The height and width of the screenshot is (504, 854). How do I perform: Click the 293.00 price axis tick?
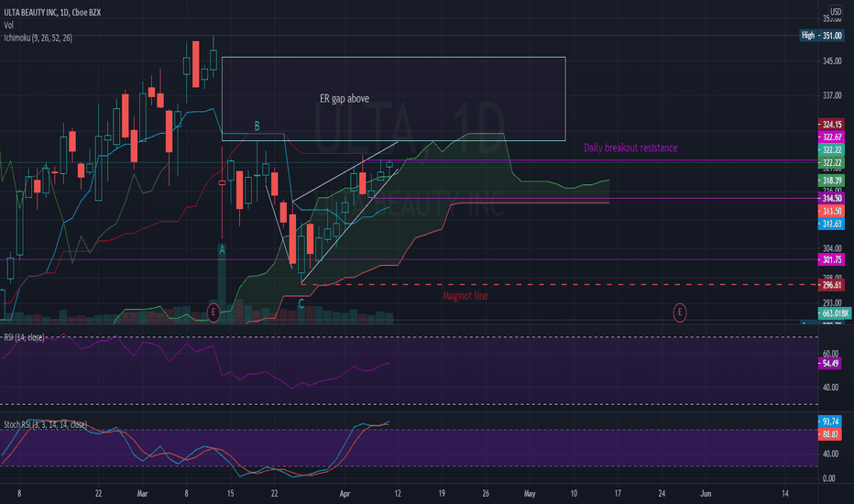[x=832, y=302]
